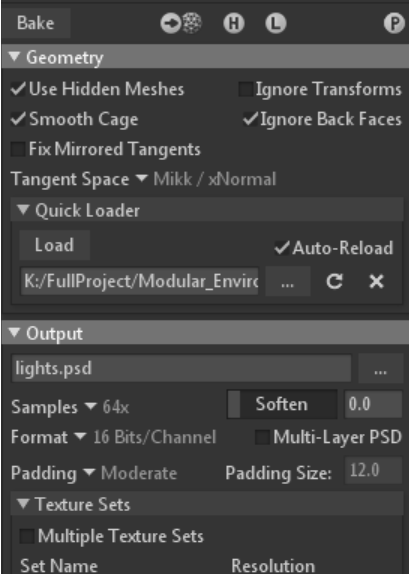Browse for output file location

(x=380, y=368)
